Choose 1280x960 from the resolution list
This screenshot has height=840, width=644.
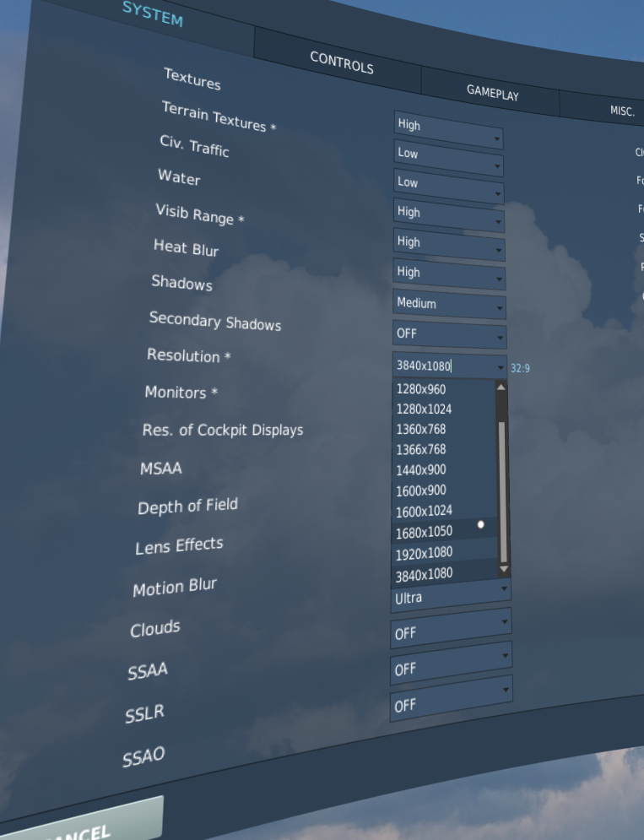(x=444, y=389)
